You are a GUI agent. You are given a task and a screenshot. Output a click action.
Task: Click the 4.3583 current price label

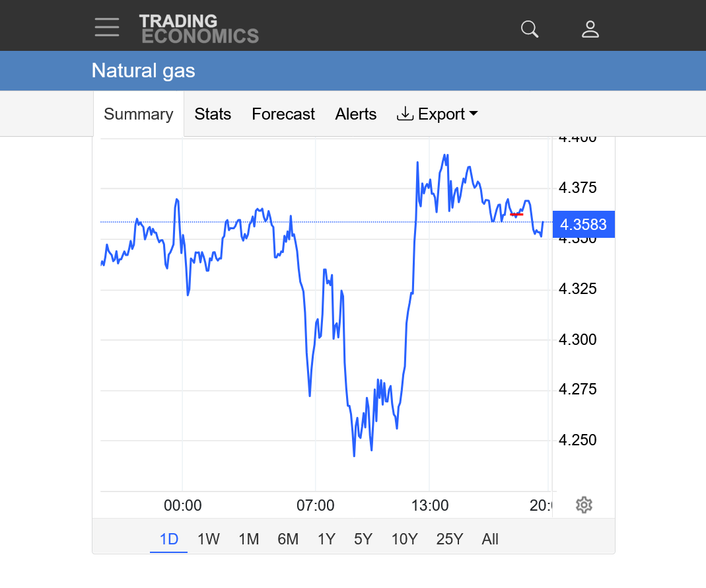tap(583, 225)
